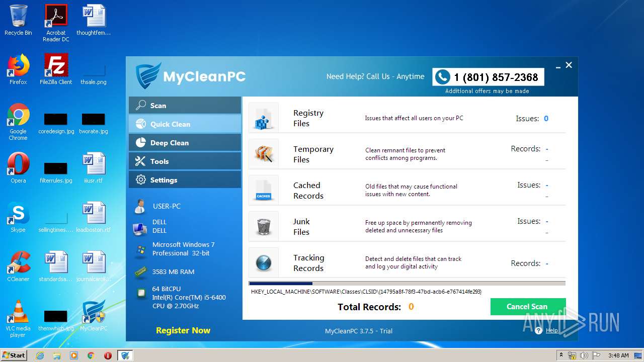Show hidden system tray icons

click(x=561, y=355)
